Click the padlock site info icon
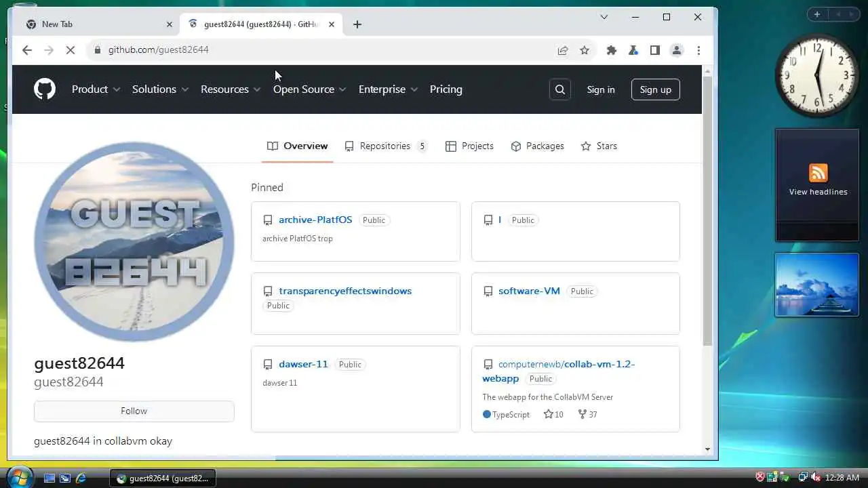Screen dimensions: 868x488 tap(98, 50)
